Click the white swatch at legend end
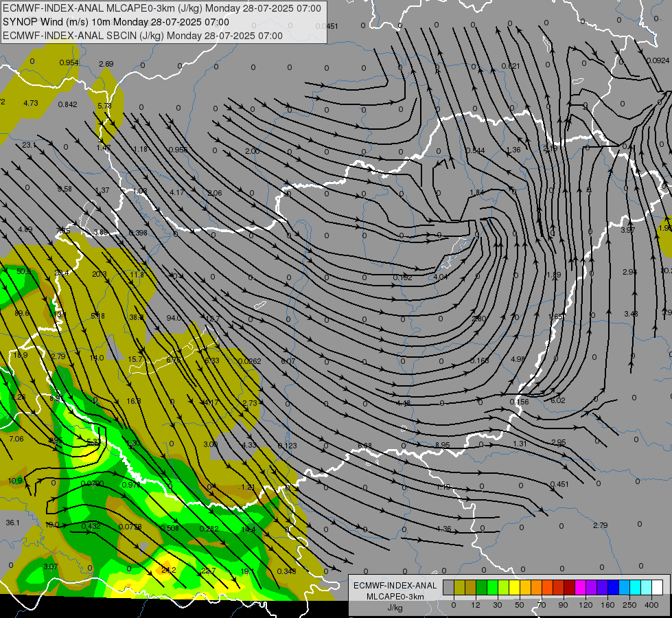Screen dimensions: 672x618 point(658,588)
